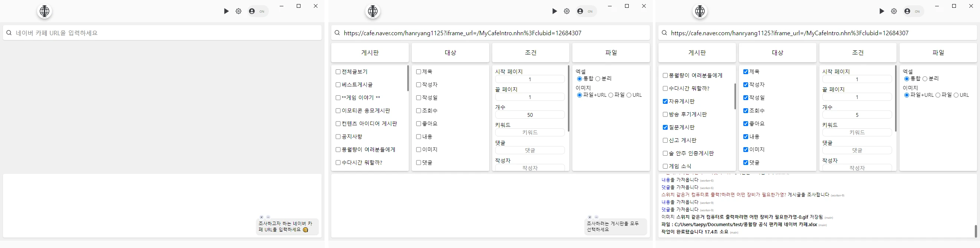The width and height of the screenshot is (980, 248).
Task: Check 좋아요 target in middle window
Action: tap(418, 123)
